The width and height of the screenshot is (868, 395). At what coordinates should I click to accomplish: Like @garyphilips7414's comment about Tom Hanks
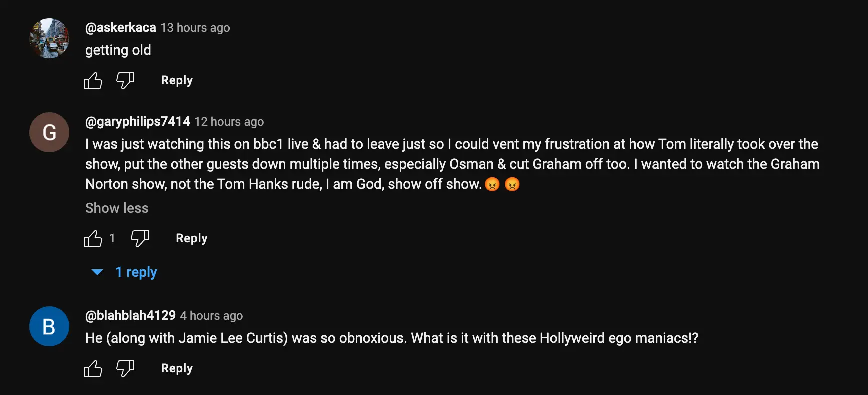tap(93, 239)
